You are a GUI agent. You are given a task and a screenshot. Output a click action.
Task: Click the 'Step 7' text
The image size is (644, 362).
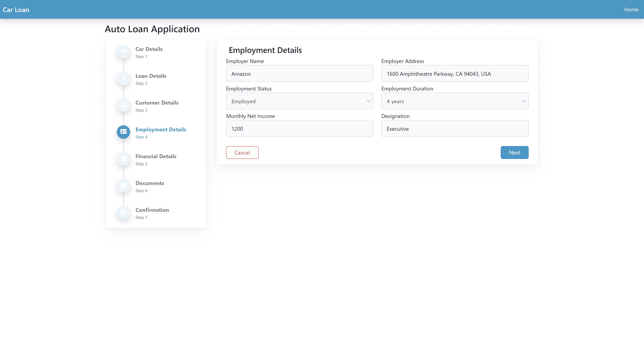141,217
